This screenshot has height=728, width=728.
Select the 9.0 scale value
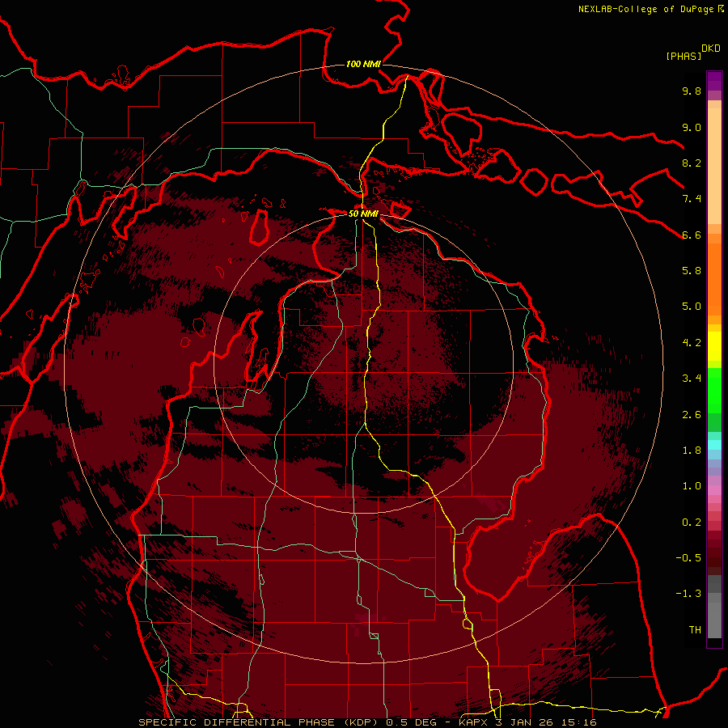coord(692,127)
